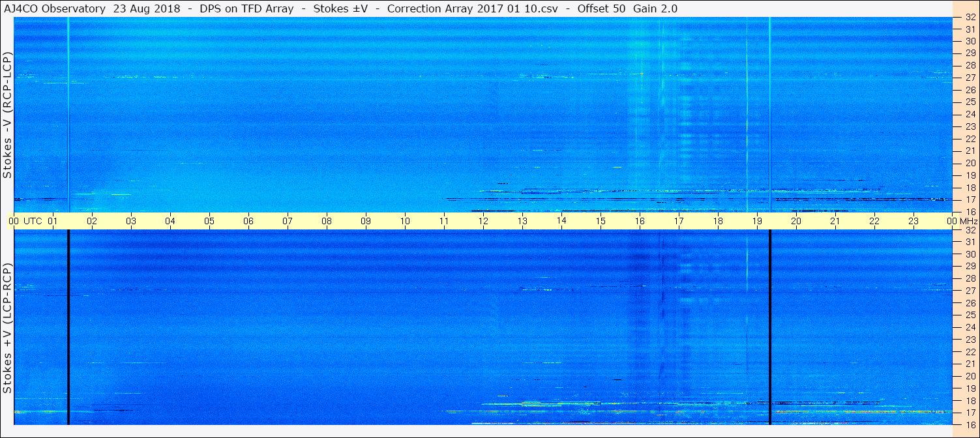Click the 32 MHz label of the Stokes -V panel
Screen dimensions: 980x438
click(970, 17)
